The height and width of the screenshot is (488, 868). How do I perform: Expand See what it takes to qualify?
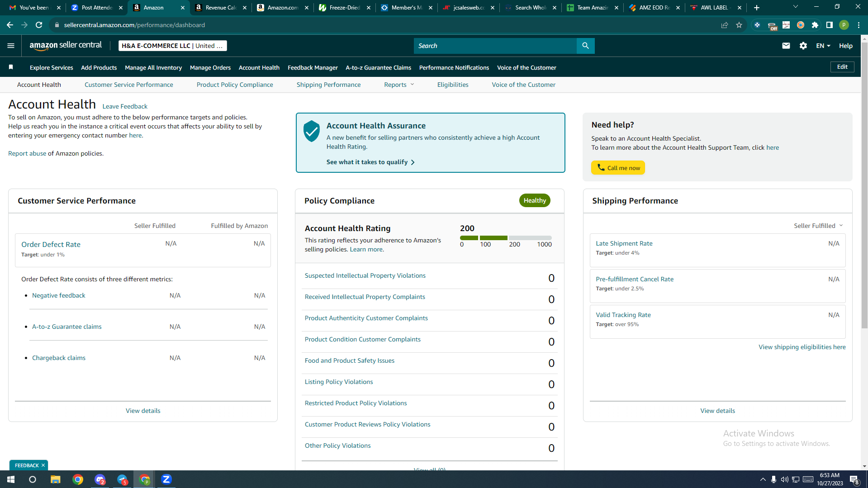pyautogui.click(x=370, y=162)
